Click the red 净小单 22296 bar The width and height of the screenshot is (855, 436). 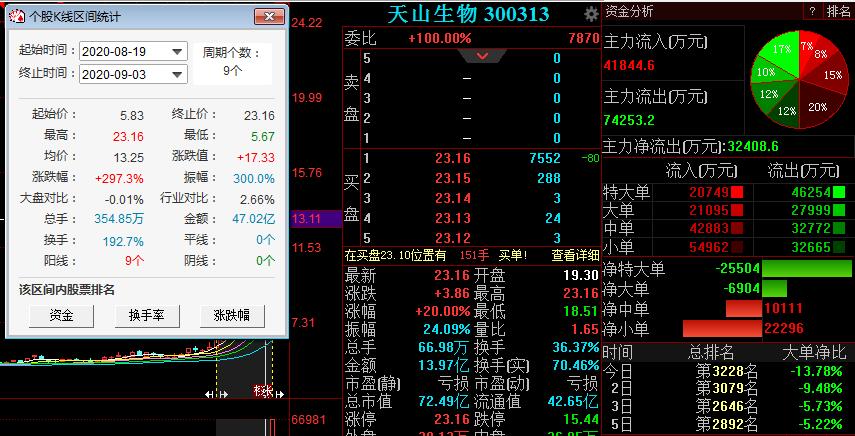click(x=722, y=329)
